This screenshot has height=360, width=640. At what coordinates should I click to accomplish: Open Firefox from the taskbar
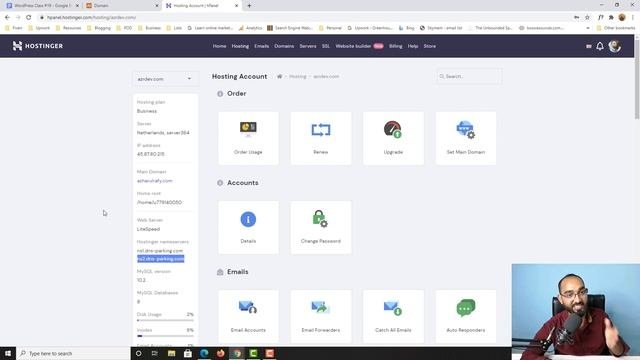[220, 353]
